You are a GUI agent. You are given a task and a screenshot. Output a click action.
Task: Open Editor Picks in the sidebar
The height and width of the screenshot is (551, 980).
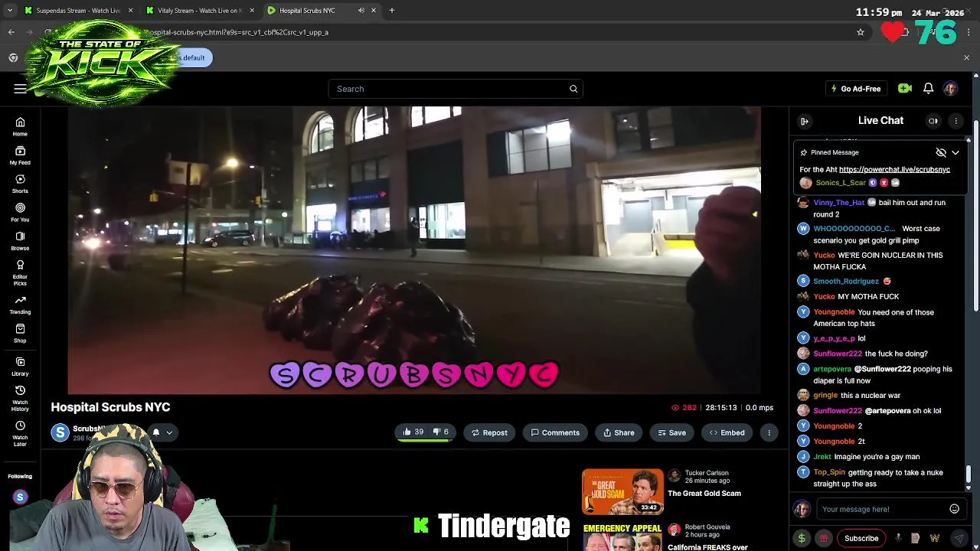20,273
